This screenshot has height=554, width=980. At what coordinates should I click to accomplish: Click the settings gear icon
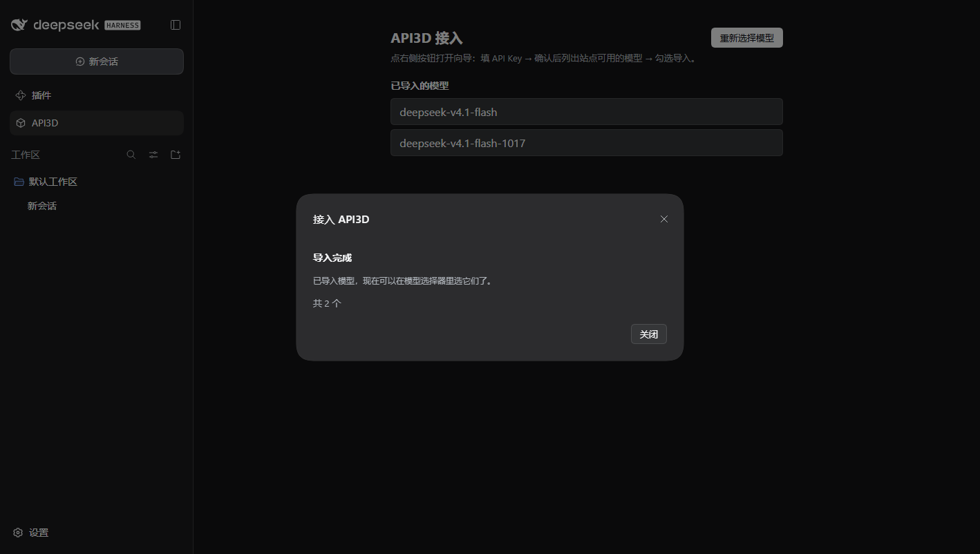[18, 533]
